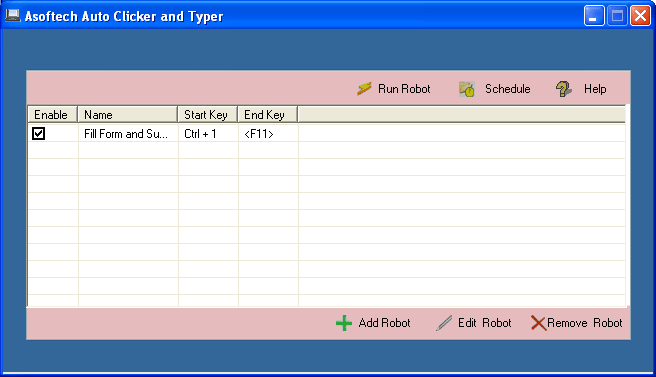Click the Run Robot text label
Screen dimensions: 656x377
coord(404,89)
